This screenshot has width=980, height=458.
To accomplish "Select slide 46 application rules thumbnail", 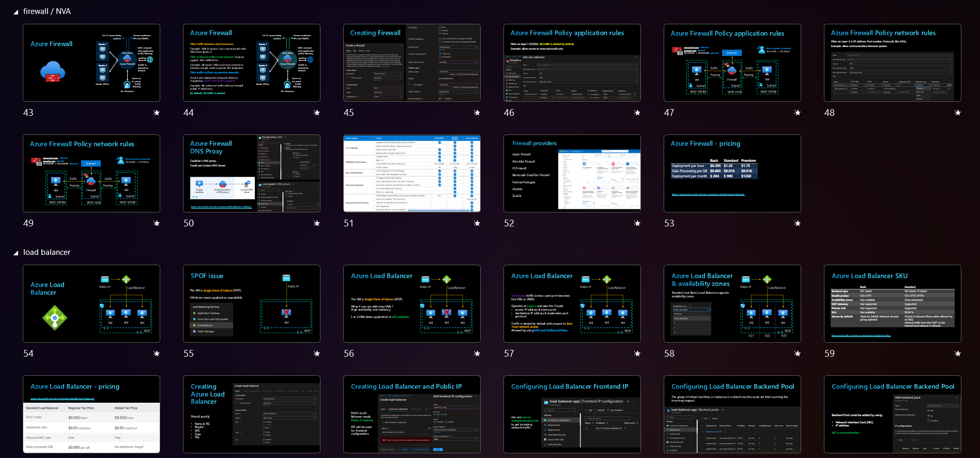I will pos(572,63).
